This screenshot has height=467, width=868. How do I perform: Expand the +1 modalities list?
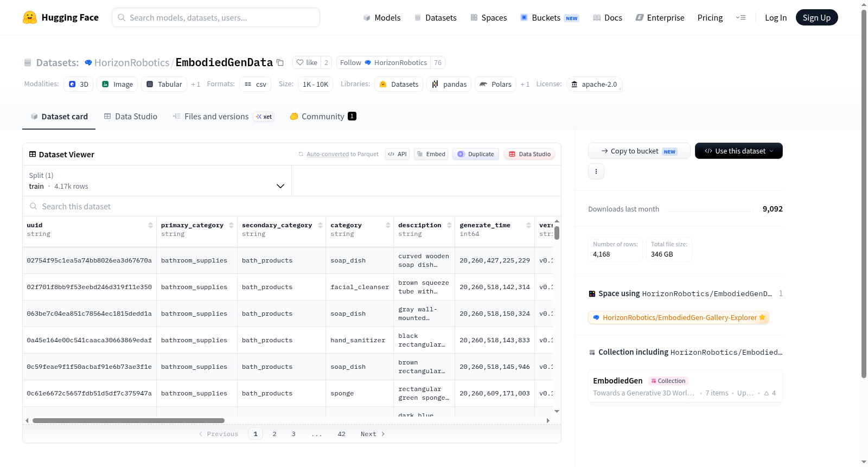196,84
